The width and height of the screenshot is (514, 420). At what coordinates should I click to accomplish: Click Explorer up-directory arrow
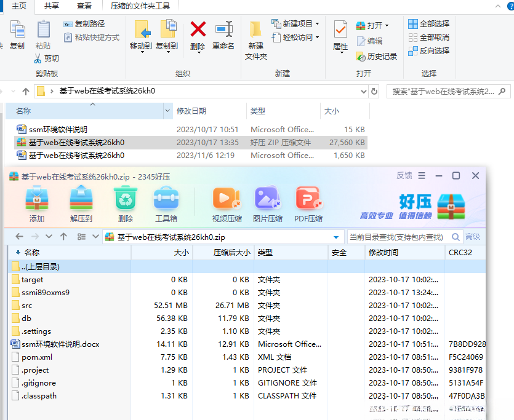[26, 92]
